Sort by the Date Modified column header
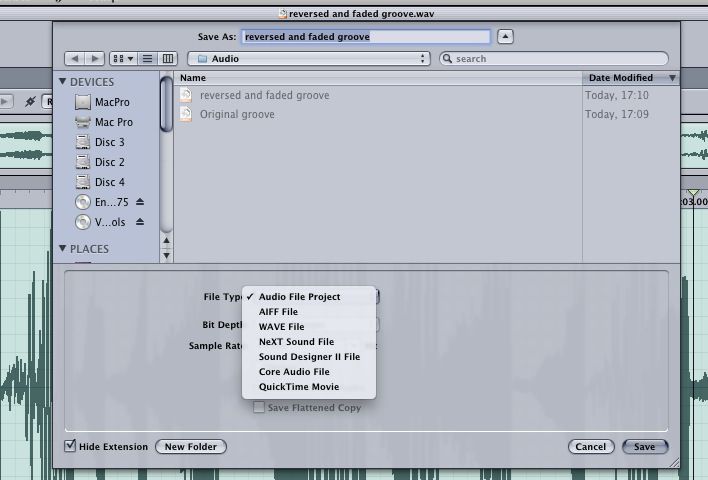Screen dimensions: 708x480 pos(630,78)
